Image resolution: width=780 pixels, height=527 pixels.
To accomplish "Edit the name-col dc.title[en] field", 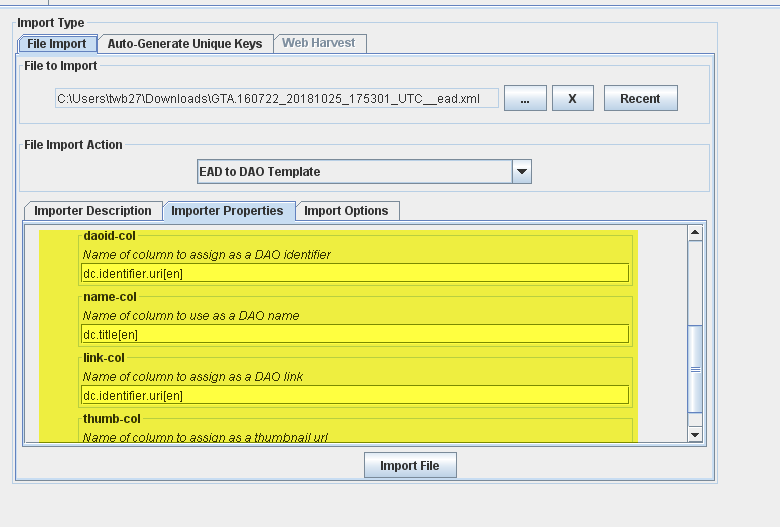I will [x=354, y=334].
